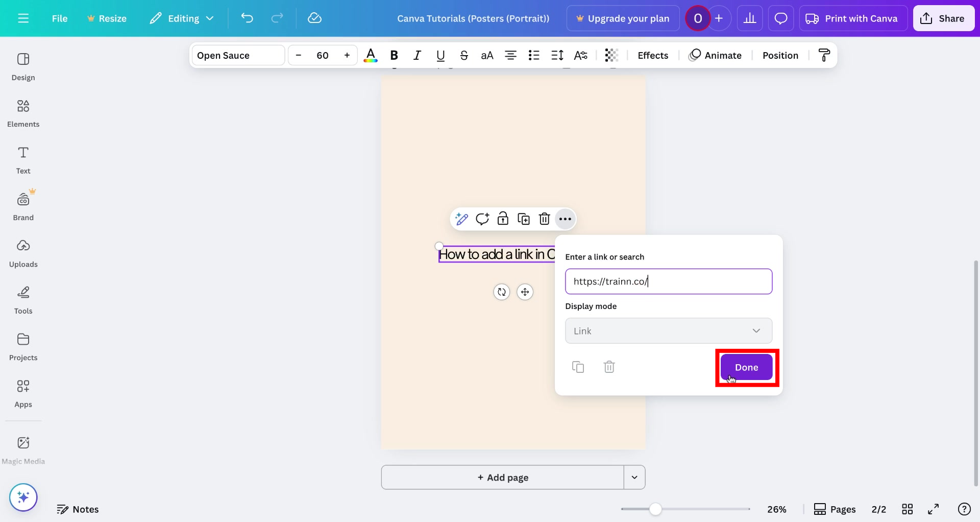Toggle bold formatting
This screenshot has width=980, height=522.
tap(394, 55)
